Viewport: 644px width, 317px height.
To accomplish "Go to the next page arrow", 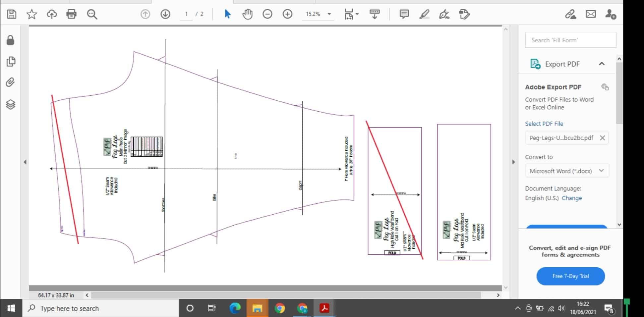I will [165, 14].
